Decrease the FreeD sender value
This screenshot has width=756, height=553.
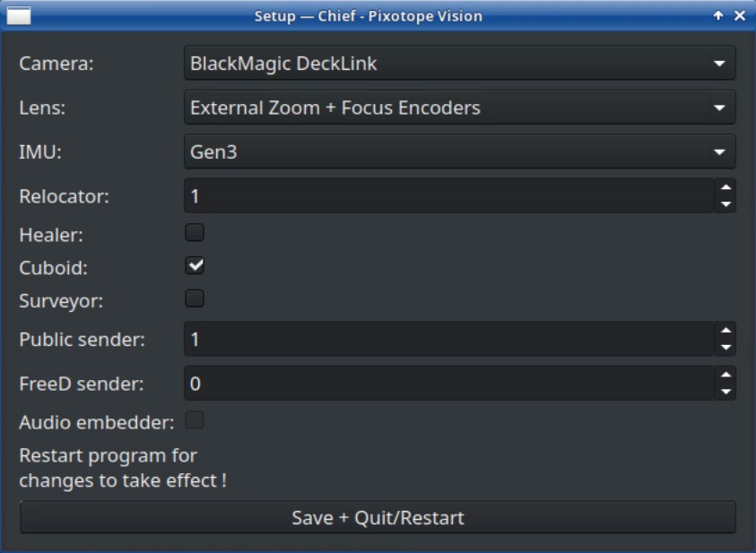click(726, 392)
